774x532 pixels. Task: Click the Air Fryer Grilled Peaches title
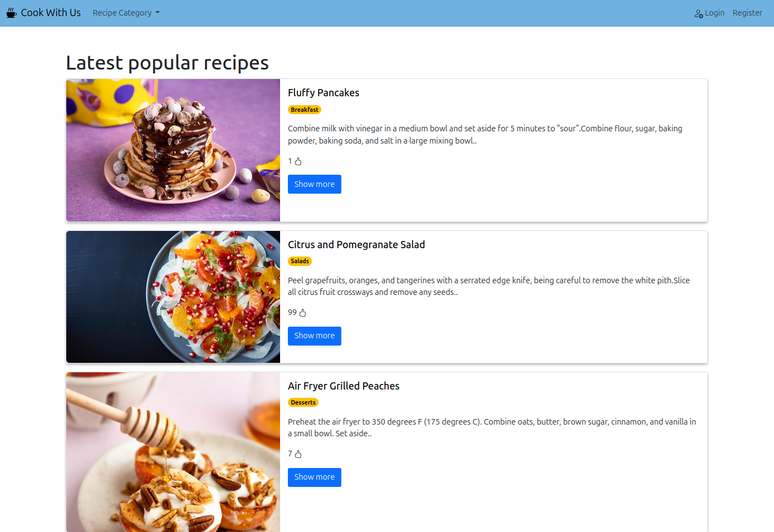point(344,386)
